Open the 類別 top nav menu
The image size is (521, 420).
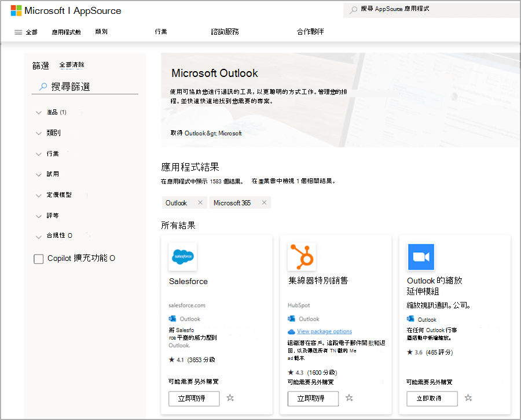click(x=101, y=32)
